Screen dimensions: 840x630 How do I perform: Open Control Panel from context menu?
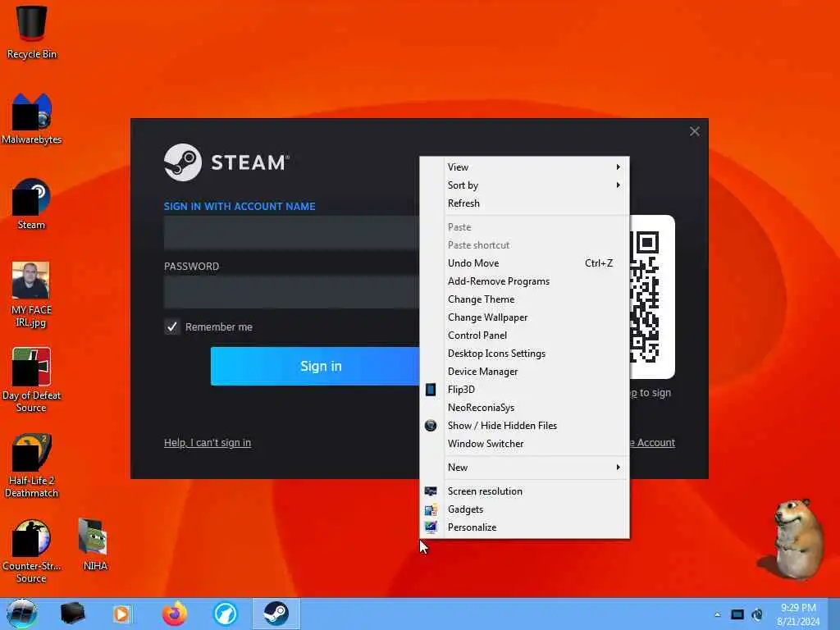pyautogui.click(x=524, y=336)
